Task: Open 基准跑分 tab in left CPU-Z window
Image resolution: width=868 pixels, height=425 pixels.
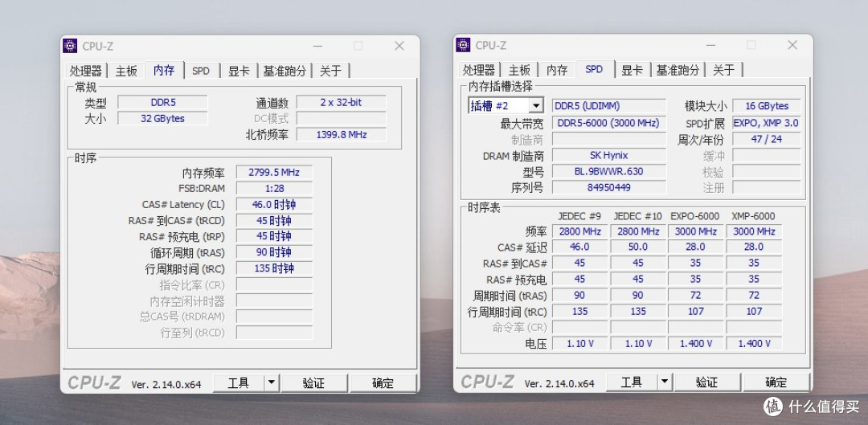Action: [x=285, y=71]
